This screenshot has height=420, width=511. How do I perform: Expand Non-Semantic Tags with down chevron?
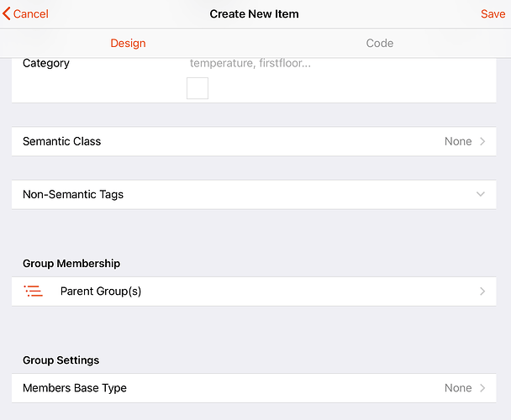(481, 194)
